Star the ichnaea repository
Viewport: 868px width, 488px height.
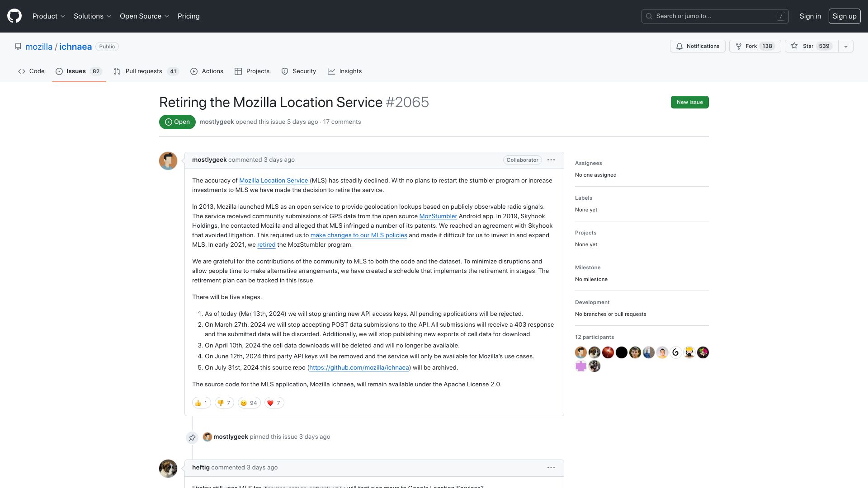[x=811, y=46]
